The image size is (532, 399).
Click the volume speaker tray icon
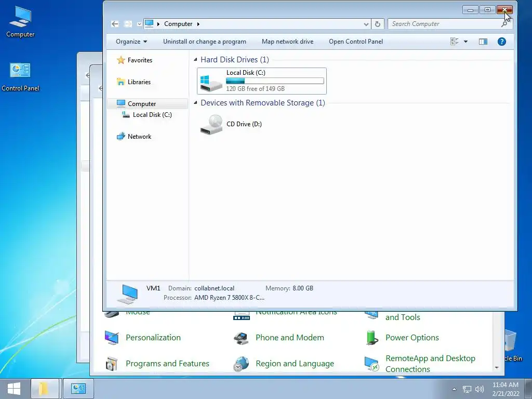[480, 389]
